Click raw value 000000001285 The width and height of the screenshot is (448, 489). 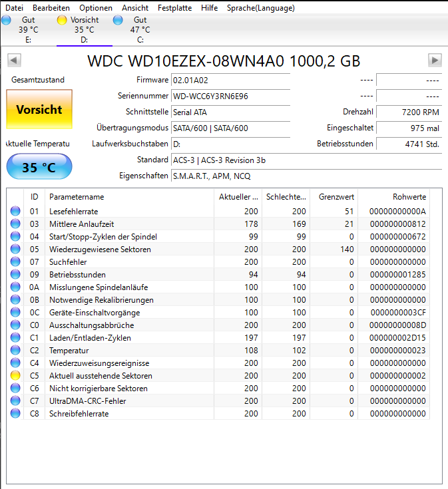(x=398, y=275)
